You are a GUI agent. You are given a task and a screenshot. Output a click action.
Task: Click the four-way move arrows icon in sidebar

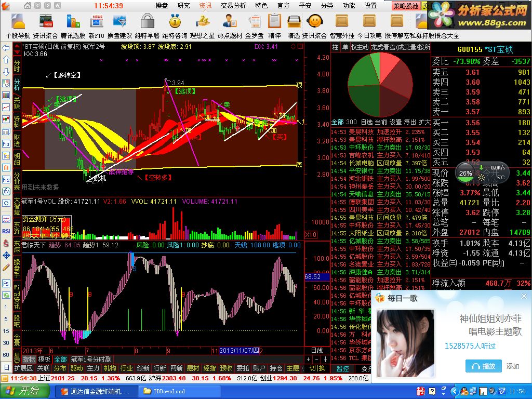(x=6, y=255)
